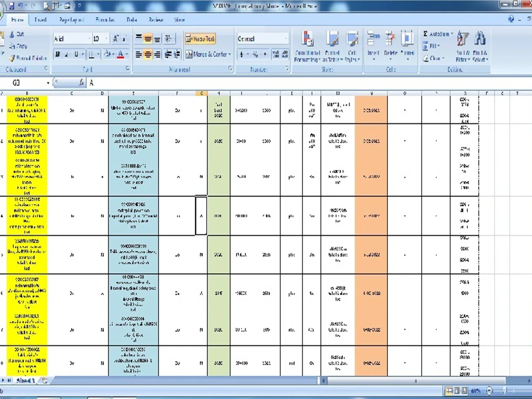Screen dimensions: 532x399
Task: Apply Comma Style format
Action: pos(265,54)
